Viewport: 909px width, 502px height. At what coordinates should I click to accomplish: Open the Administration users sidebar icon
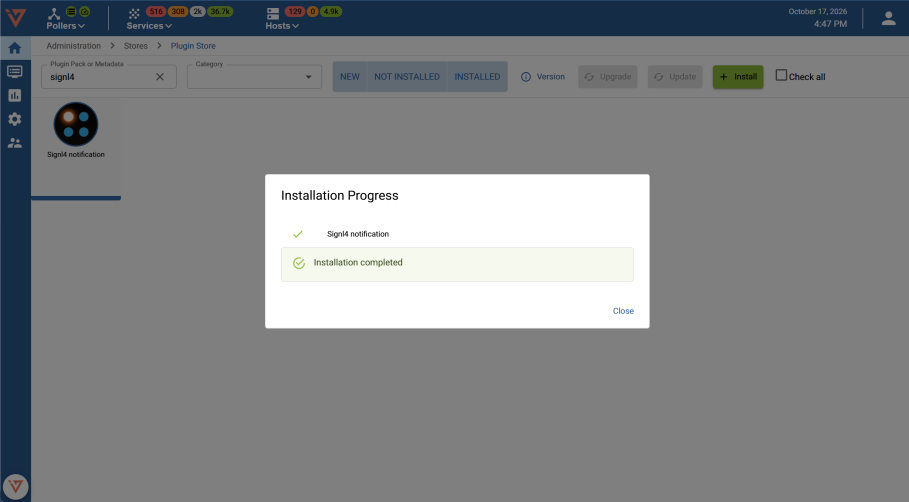pyautogui.click(x=15, y=143)
